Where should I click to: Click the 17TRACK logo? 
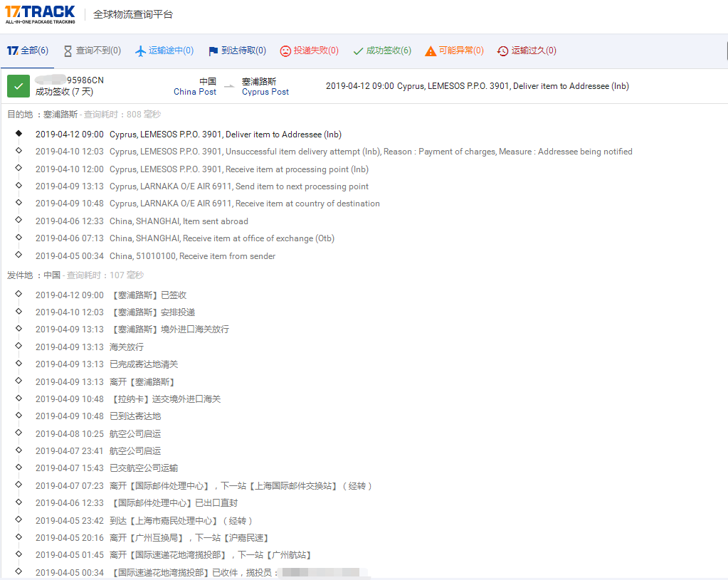click(x=41, y=14)
